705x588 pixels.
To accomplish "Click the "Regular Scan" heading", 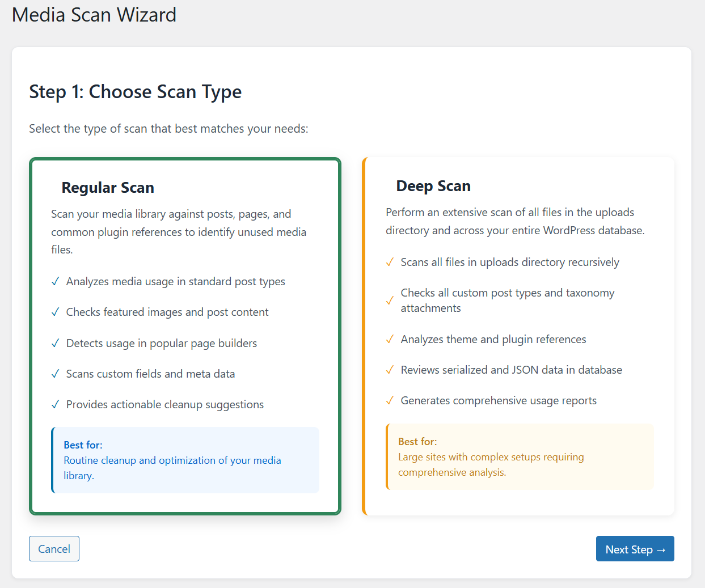I will click(107, 187).
